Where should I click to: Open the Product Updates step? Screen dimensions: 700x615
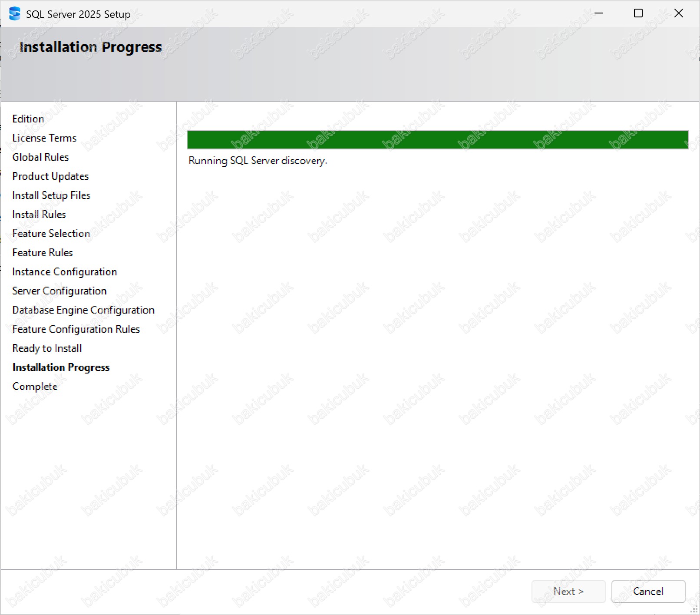point(50,176)
